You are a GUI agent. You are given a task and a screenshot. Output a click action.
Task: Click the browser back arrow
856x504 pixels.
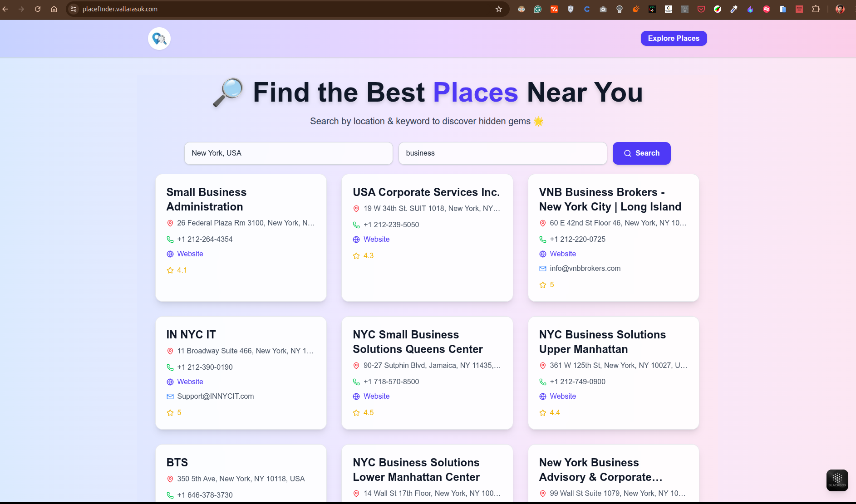(x=5, y=9)
